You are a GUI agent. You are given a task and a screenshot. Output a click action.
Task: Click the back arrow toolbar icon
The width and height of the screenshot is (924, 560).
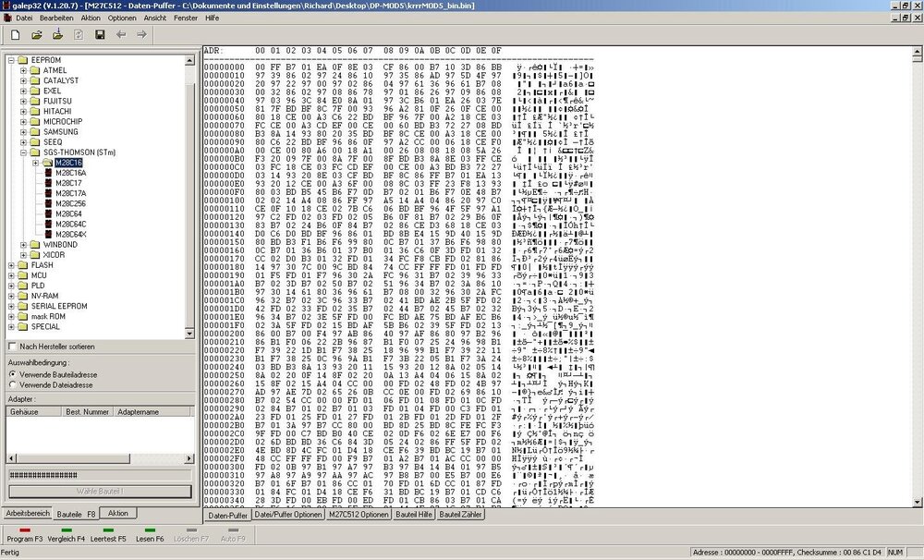pyautogui.click(x=121, y=35)
